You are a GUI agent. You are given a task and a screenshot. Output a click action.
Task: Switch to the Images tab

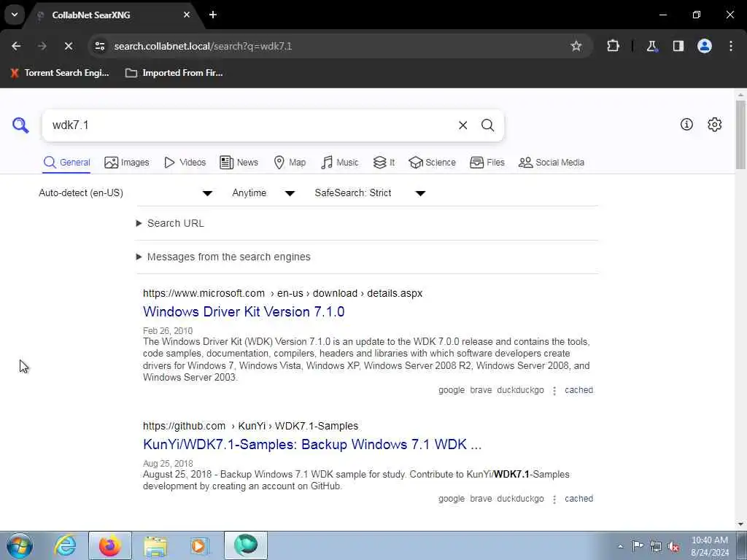(127, 163)
